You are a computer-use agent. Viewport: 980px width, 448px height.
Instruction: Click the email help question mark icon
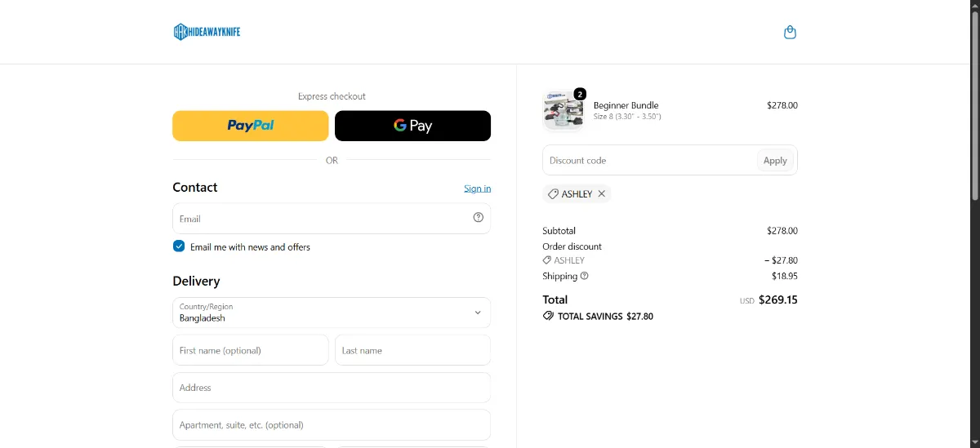click(479, 218)
